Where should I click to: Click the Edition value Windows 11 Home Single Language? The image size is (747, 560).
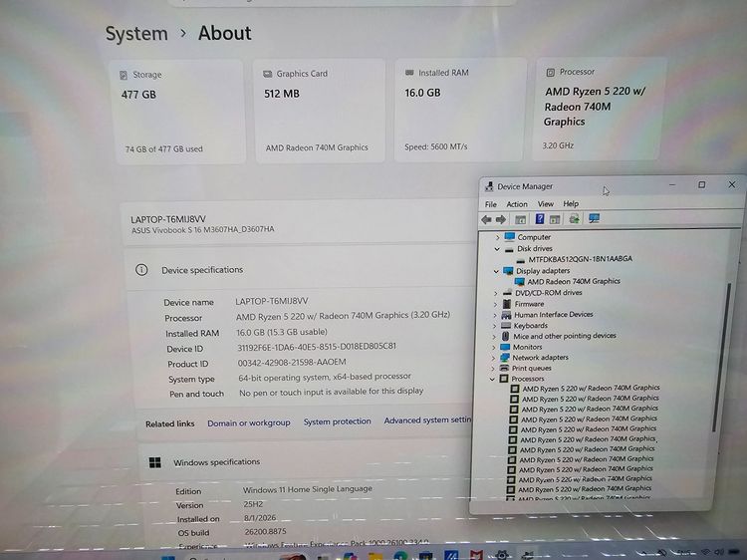(308, 489)
